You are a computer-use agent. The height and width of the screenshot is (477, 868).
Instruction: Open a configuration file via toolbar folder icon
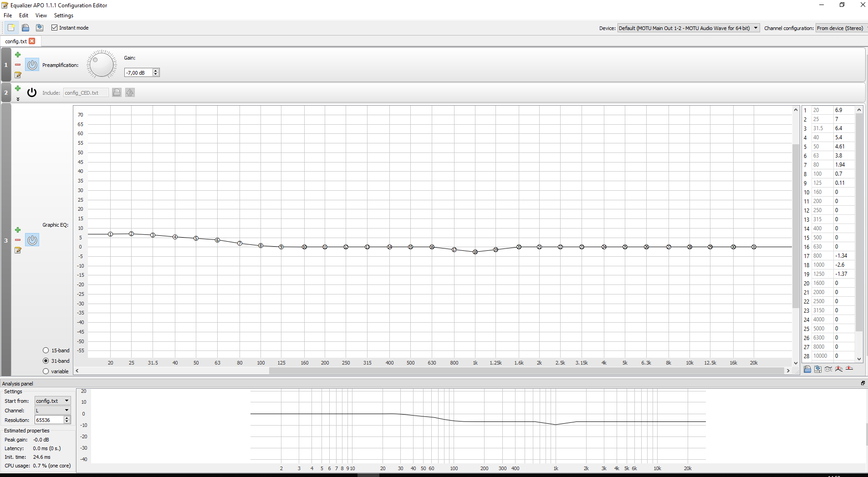26,28
